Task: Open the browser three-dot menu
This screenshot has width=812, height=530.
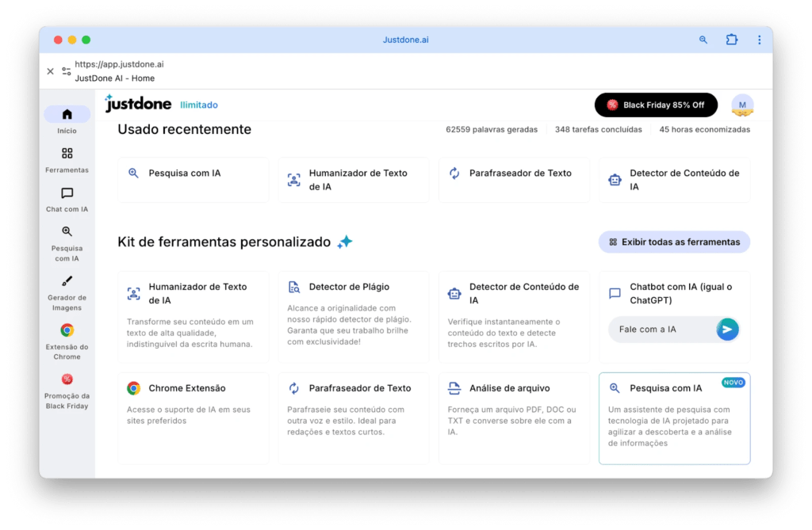Action: tap(759, 40)
